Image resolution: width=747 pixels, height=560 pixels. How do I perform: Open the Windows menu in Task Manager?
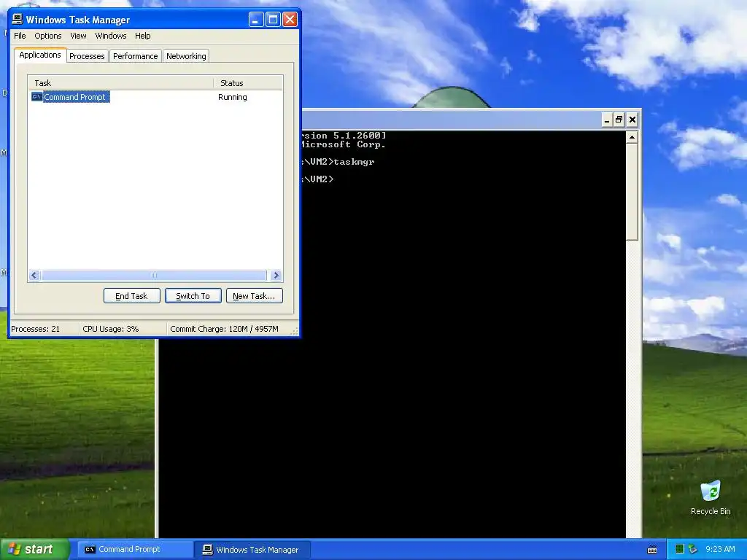coord(111,36)
